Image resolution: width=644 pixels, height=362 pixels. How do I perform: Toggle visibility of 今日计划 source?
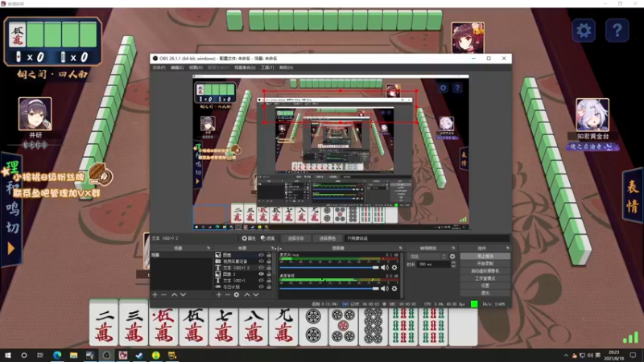(x=261, y=286)
